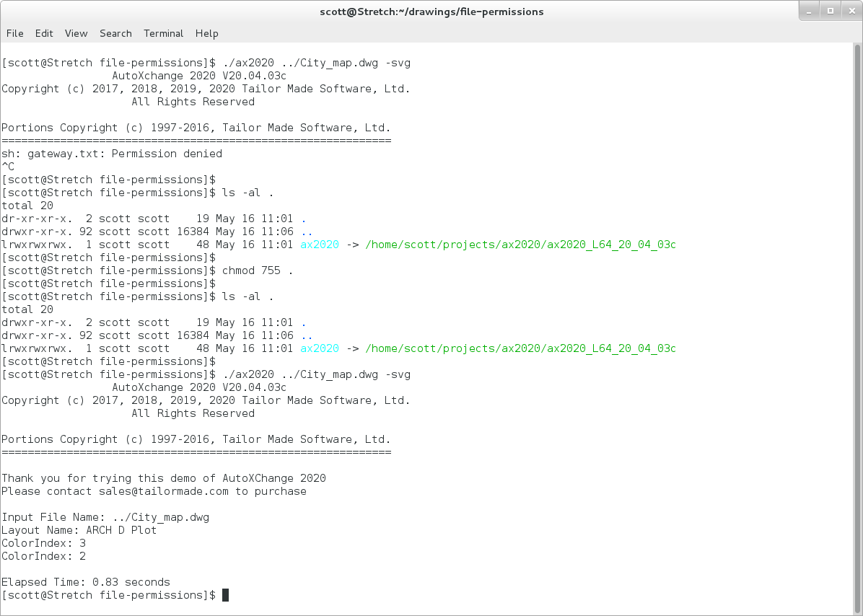The image size is (863, 616).
Task: Click the window title scott@Stretch:~/drawings/file-permissions
Action: pyautogui.click(x=431, y=12)
